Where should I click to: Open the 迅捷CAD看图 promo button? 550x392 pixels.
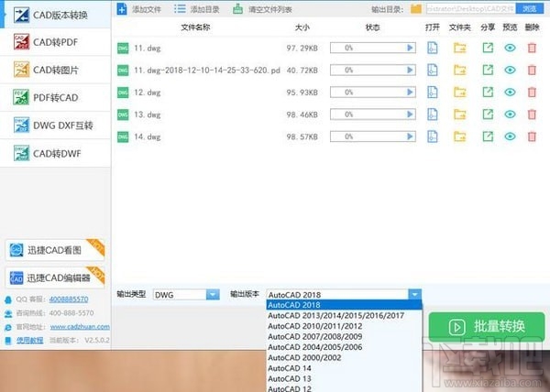pos(55,250)
